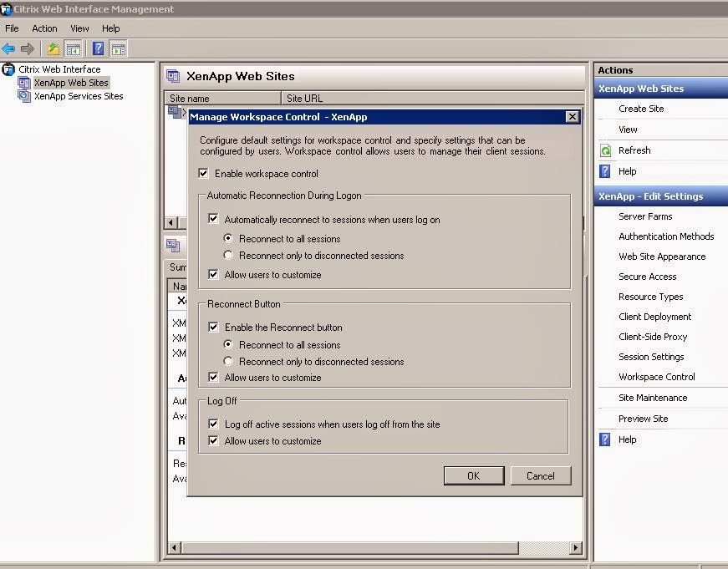Click the XenApp Web Sites header icon
Viewport: 728px width, 569px height.
(x=173, y=76)
